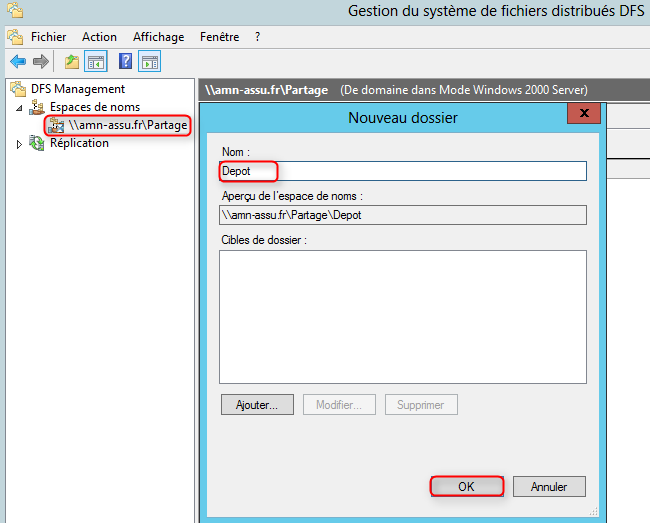Toggle the console tree pane icon
Image resolution: width=650 pixels, height=523 pixels.
[x=96, y=62]
